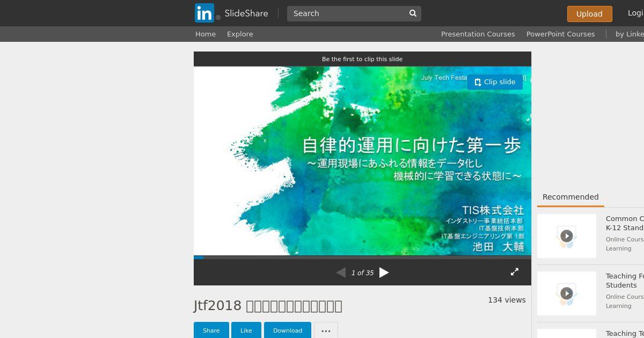Go to the next slide arrow
644x338 pixels.
pyautogui.click(x=384, y=273)
